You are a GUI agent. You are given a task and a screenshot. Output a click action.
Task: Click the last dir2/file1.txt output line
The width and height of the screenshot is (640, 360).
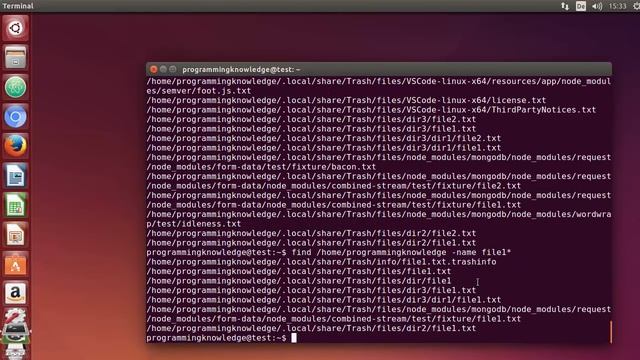click(x=311, y=329)
